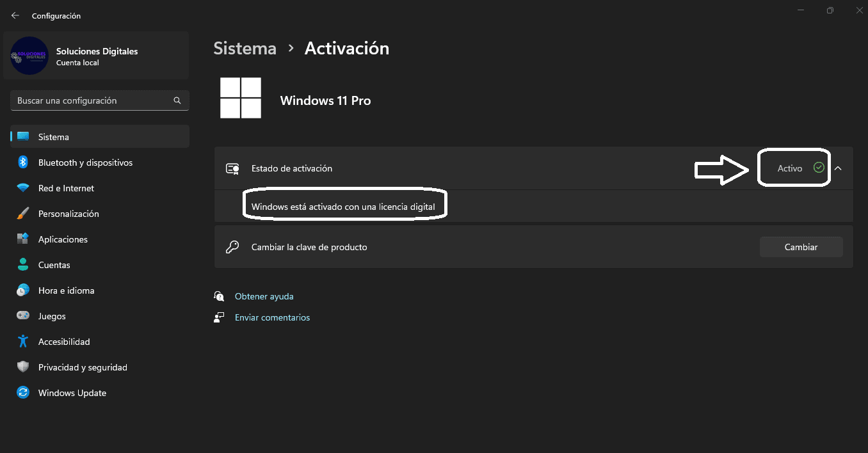The image size is (868, 453).
Task: Click the Configuración window title
Action: [56, 15]
